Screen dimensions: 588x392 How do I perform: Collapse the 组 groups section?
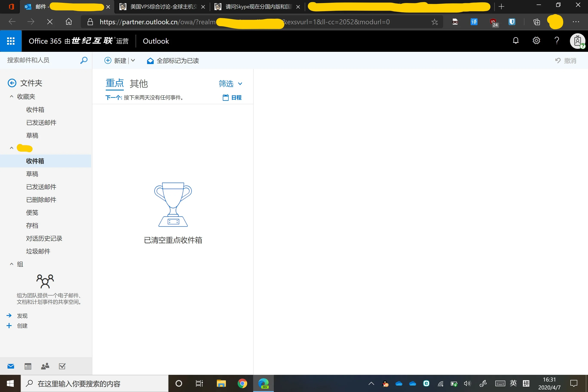[12, 264]
